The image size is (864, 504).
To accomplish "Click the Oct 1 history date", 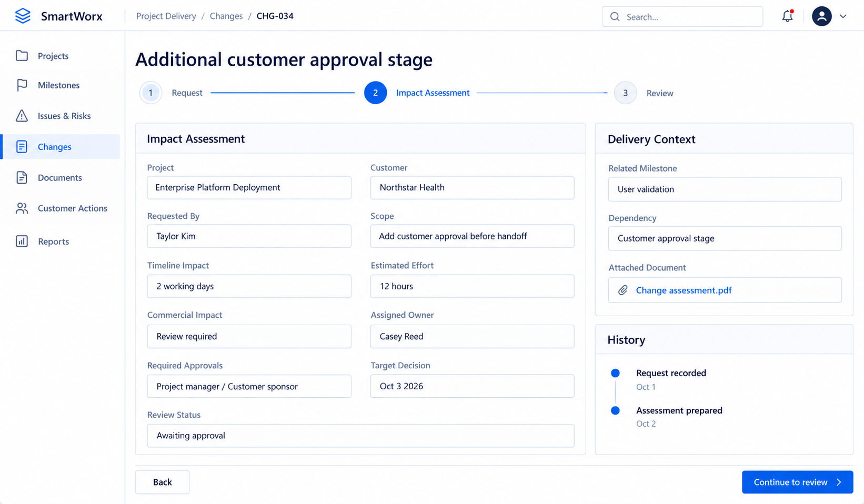I will coord(646,387).
